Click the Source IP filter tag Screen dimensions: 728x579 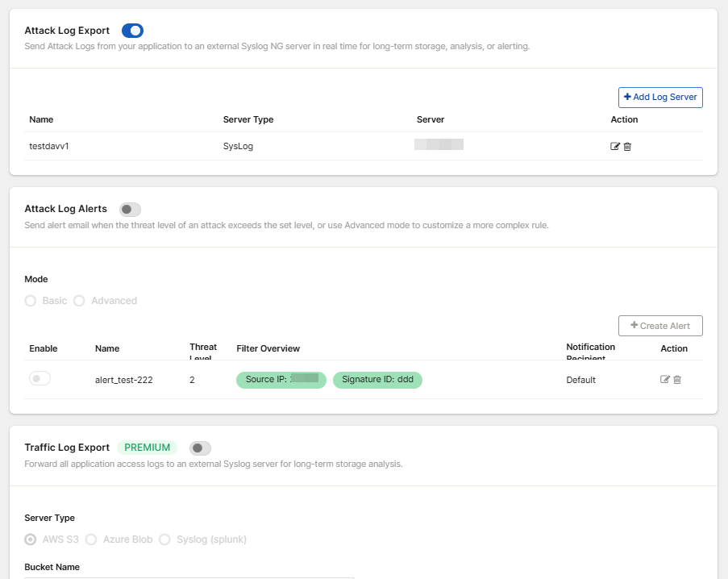(281, 380)
